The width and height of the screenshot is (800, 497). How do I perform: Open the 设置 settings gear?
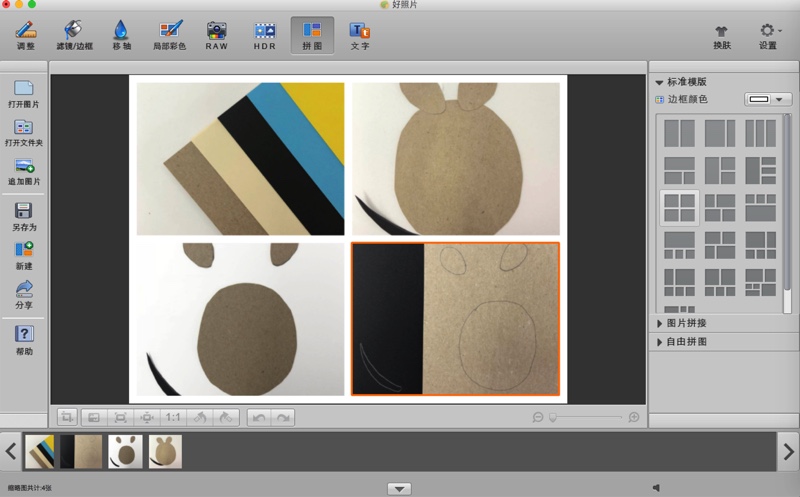click(x=767, y=37)
